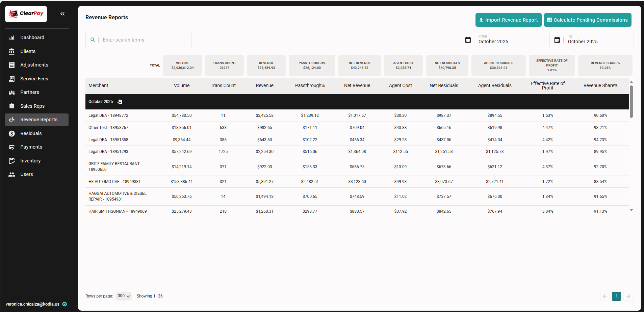Image resolution: width=644 pixels, height=312 pixels.
Task: Click Calculate Pending Commissions button
Action: click(x=587, y=20)
